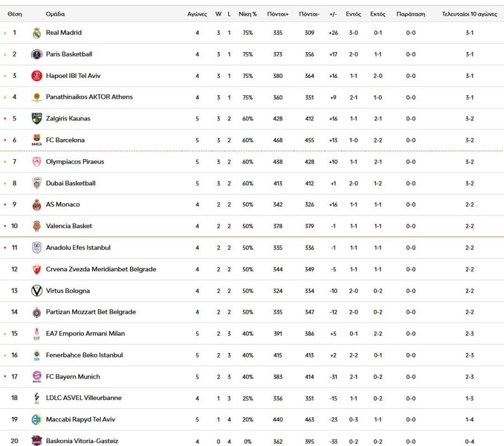Open the FC Barcelona crest icon
The image size is (504, 446).
36,140
